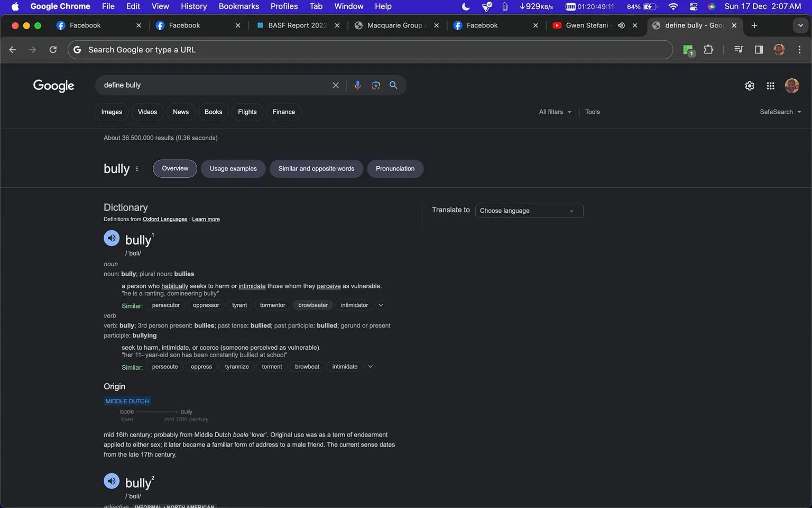The width and height of the screenshot is (812, 508).
Task: Open the Tools option
Action: point(593,112)
